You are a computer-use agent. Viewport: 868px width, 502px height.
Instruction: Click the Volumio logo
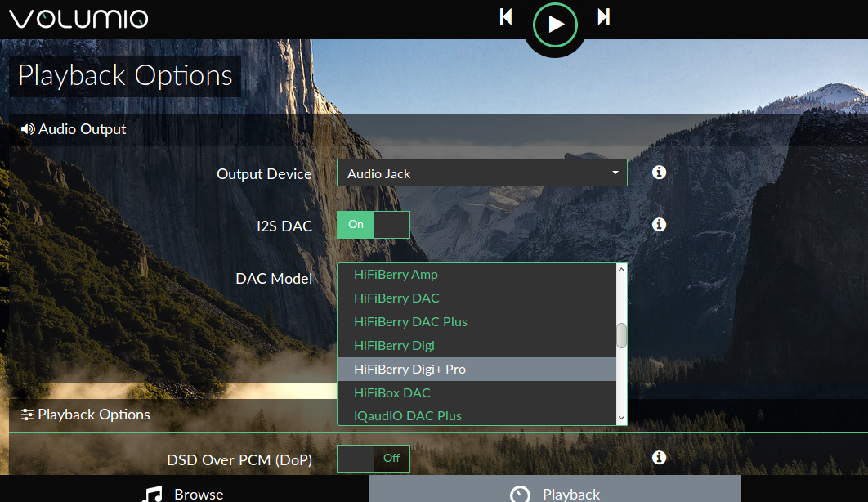tap(78, 19)
